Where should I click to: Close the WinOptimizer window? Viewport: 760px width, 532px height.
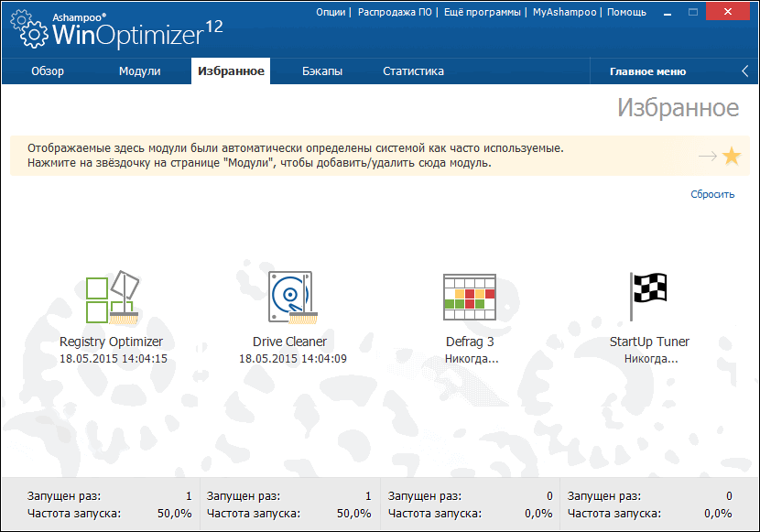(x=728, y=12)
